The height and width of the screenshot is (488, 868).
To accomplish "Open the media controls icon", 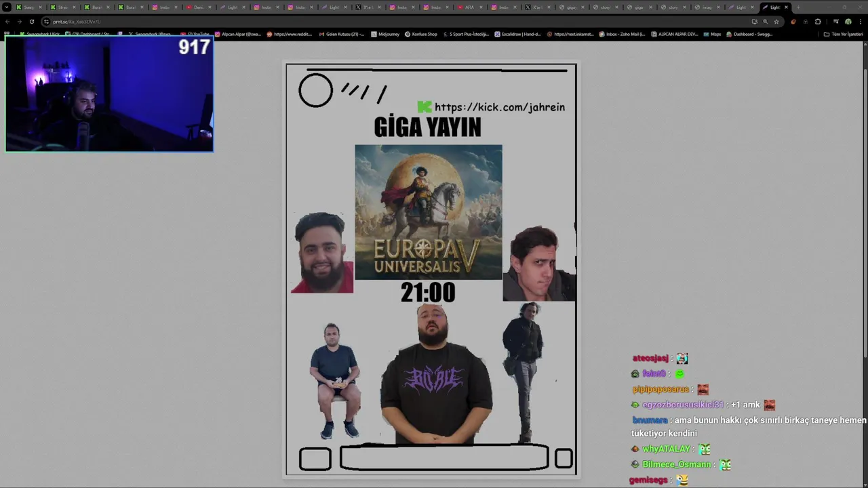I will click(x=835, y=22).
